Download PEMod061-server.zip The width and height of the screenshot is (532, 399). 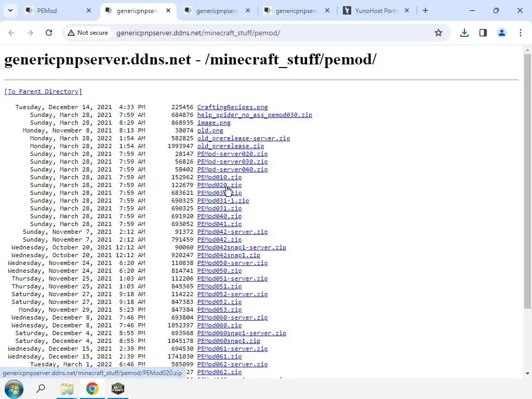coord(232,349)
